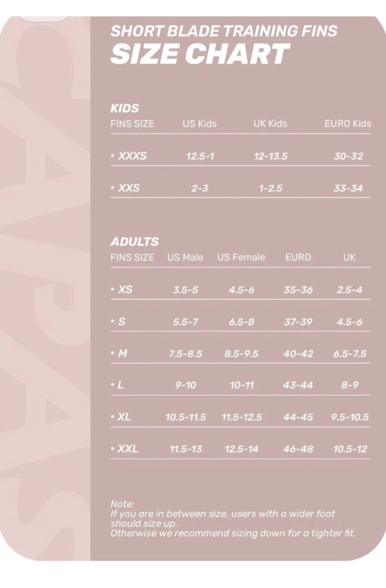The image size is (386, 588).
Task: Tap the KIDS section heading
Action: (125, 108)
